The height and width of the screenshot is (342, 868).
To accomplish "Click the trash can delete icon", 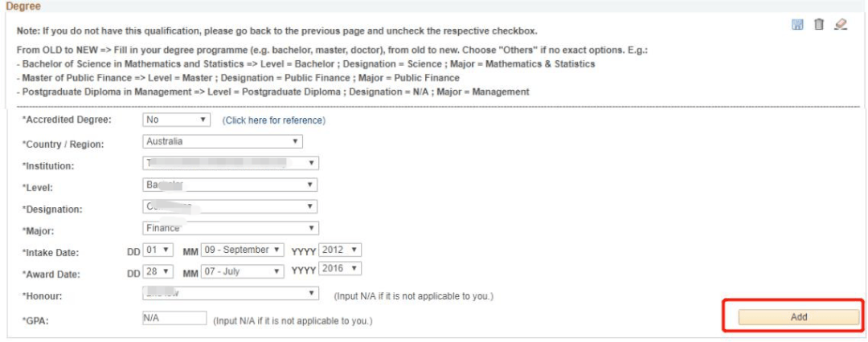I will click(x=818, y=26).
